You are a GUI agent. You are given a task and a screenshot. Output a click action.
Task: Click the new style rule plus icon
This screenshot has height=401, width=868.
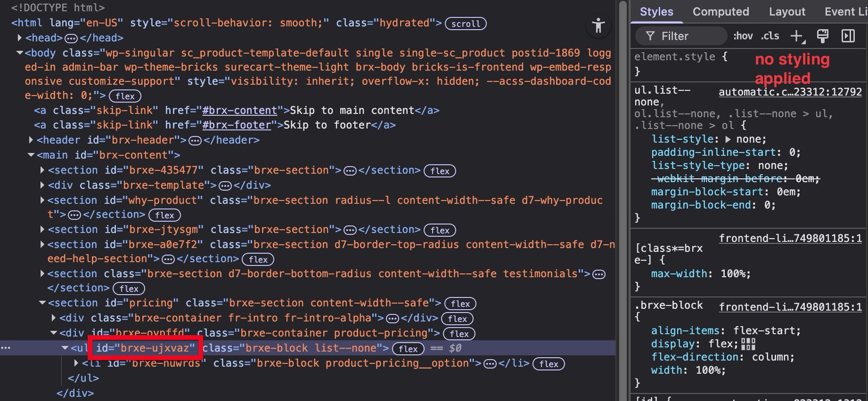(x=796, y=36)
